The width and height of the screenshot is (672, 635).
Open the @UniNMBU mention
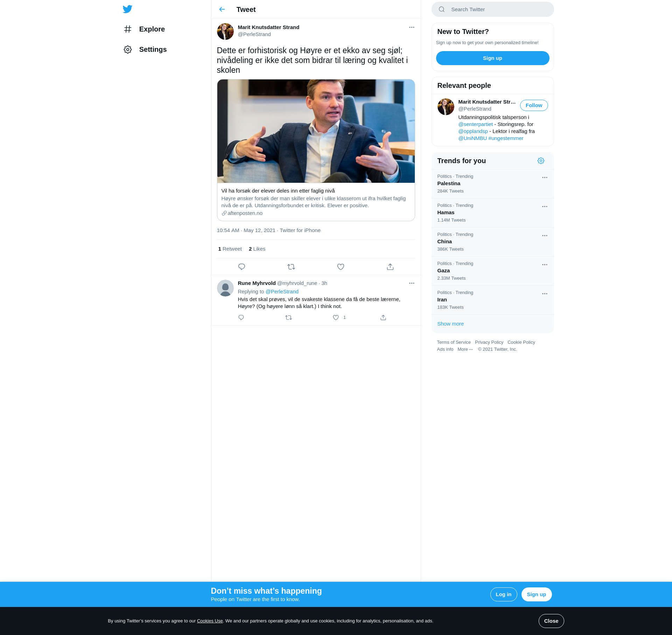click(472, 138)
